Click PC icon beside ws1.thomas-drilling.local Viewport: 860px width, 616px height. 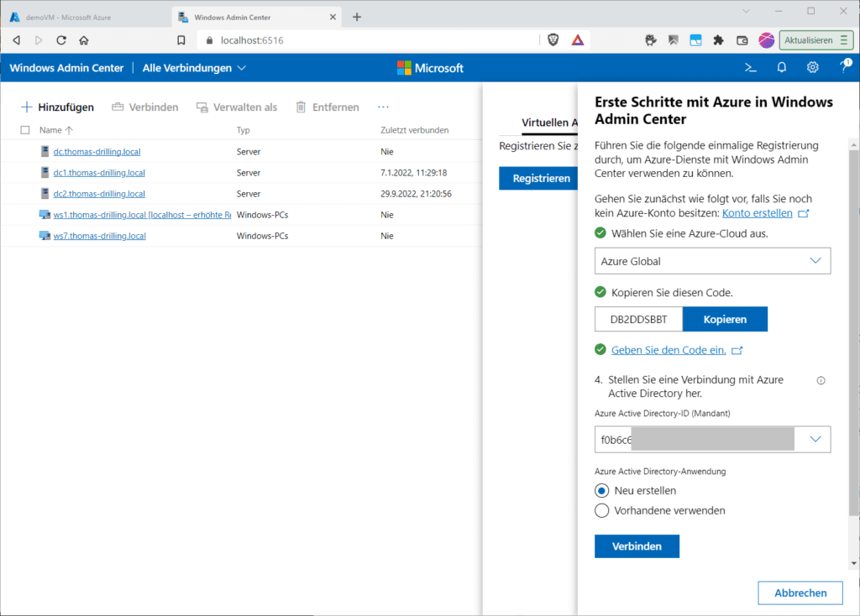[x=45, y=214]
